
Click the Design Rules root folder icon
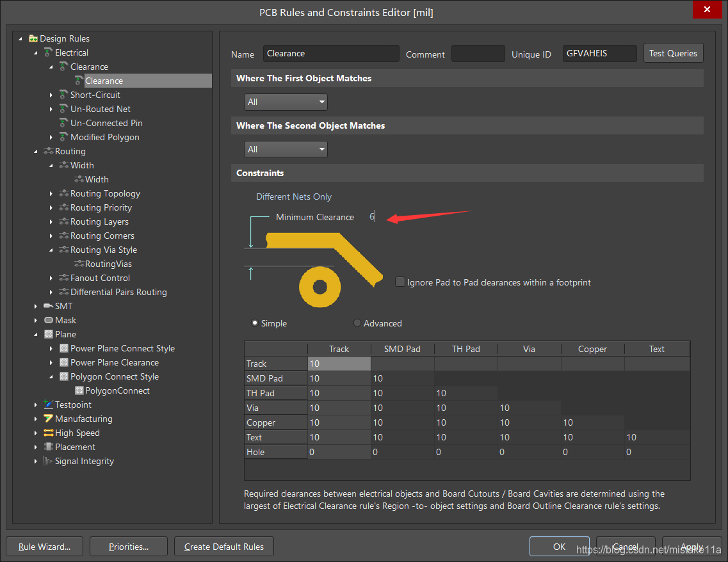[33, 39]
